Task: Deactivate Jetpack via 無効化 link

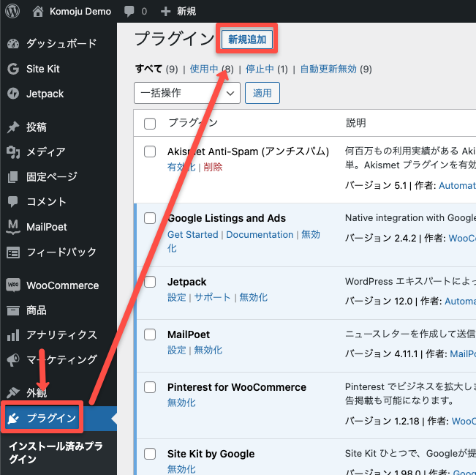Action: coord(254,297)
